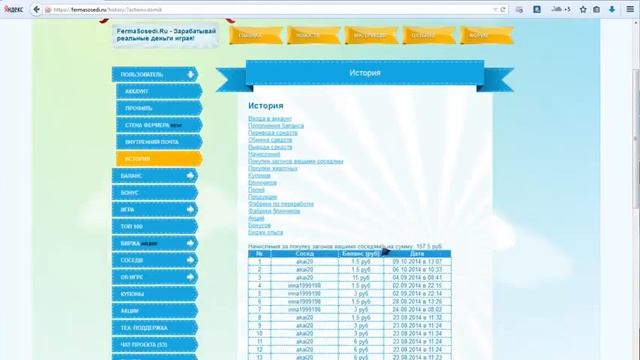Viewport: 640px width, 360px height.
Task: Open the АККАУНТ sidebar item
Action: point(159,91)
